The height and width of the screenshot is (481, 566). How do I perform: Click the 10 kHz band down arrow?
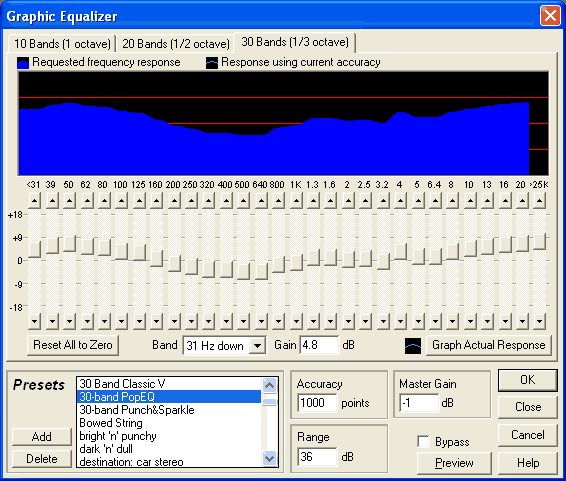point(470,321)
